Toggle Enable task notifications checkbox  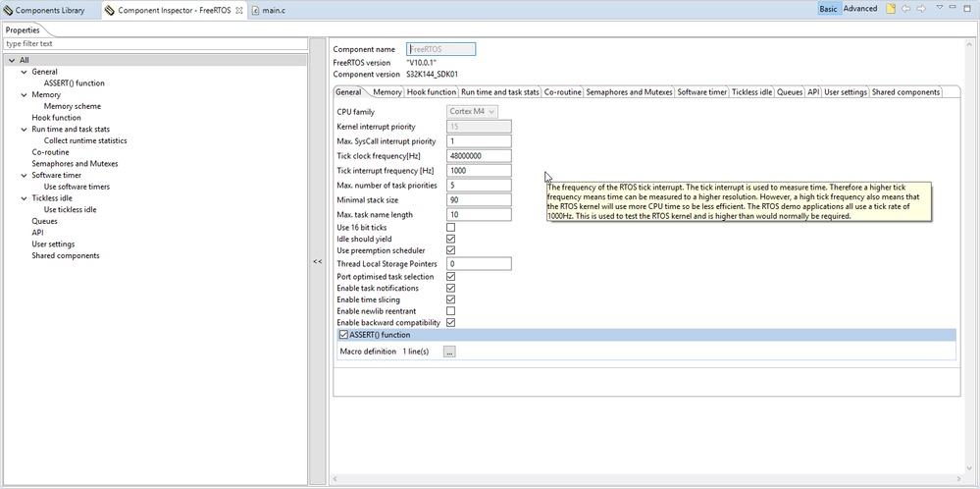click(450, 288)
